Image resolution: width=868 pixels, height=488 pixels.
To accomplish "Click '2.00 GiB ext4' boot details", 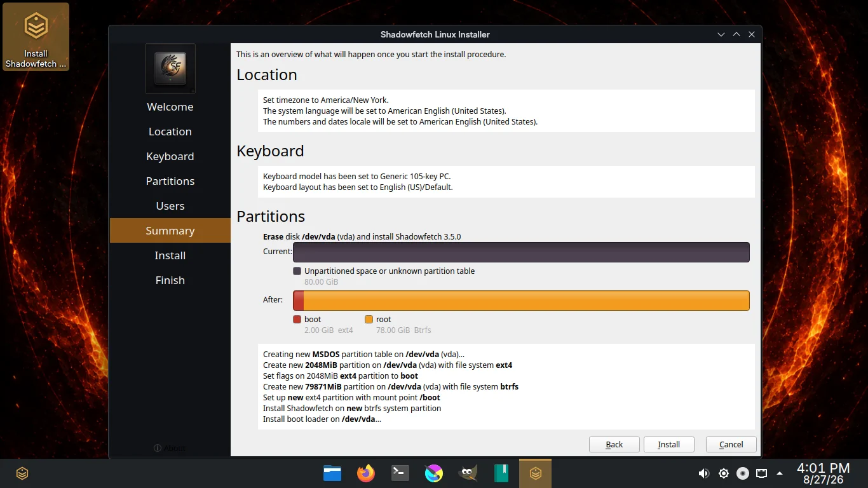I will [329, 330].
